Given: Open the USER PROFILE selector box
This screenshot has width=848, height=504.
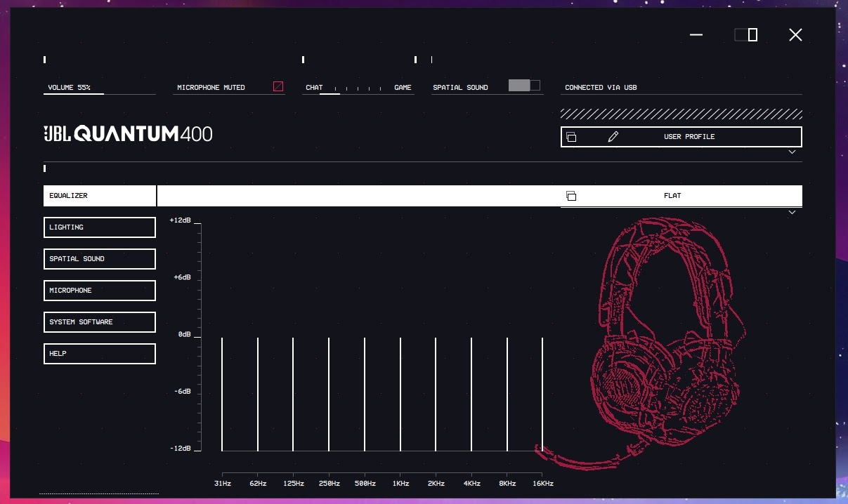Looking at the screenshot, I should [x=681, y=137].
